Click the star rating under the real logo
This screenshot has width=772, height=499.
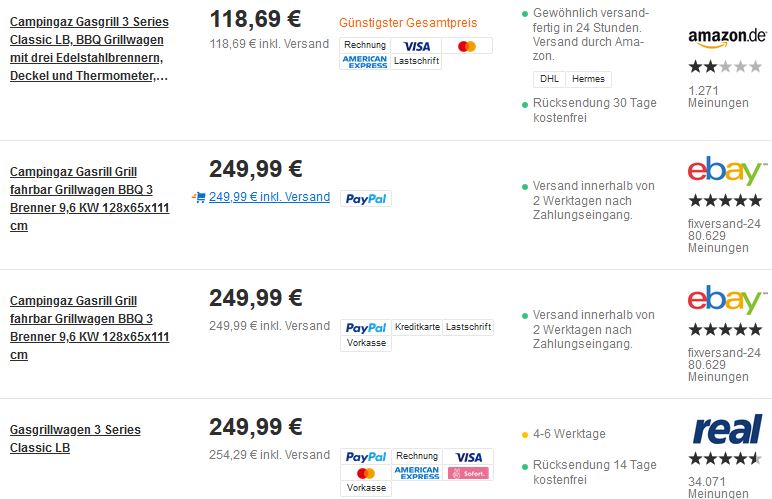click(725, 459)
